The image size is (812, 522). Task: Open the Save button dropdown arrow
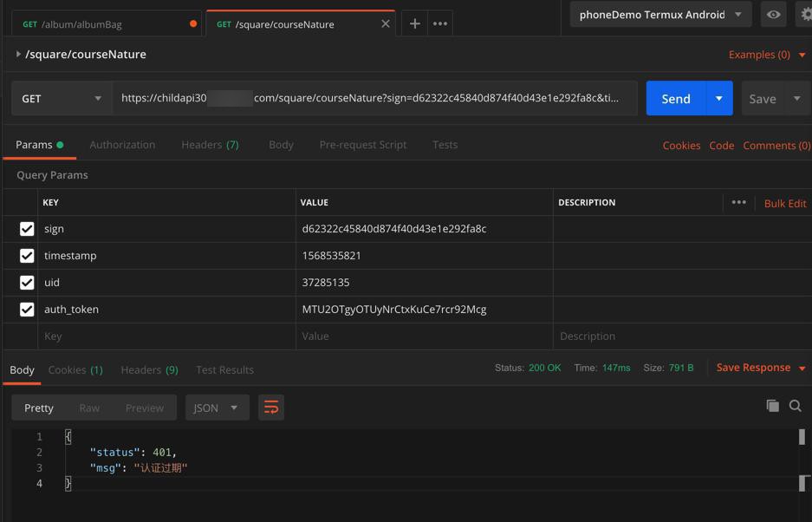pyautogui.click(x=797, y=99)
